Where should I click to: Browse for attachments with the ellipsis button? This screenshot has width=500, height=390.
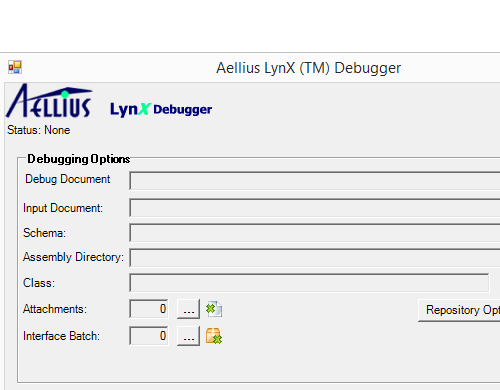(x=188, y=309)
